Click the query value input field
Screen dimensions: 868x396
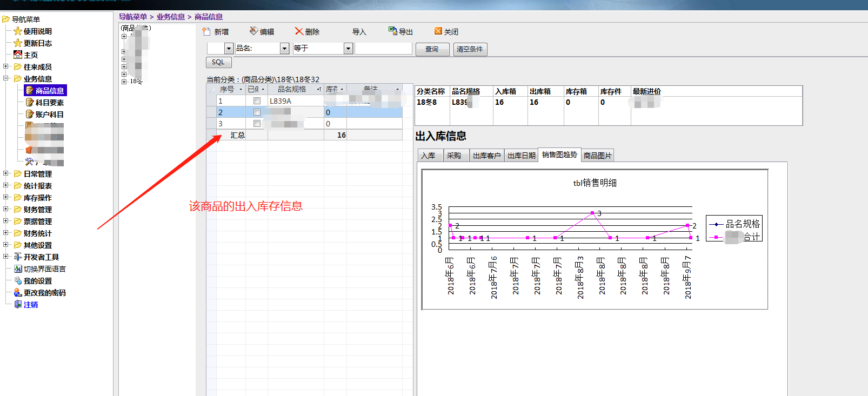click(x=383, y=49)
